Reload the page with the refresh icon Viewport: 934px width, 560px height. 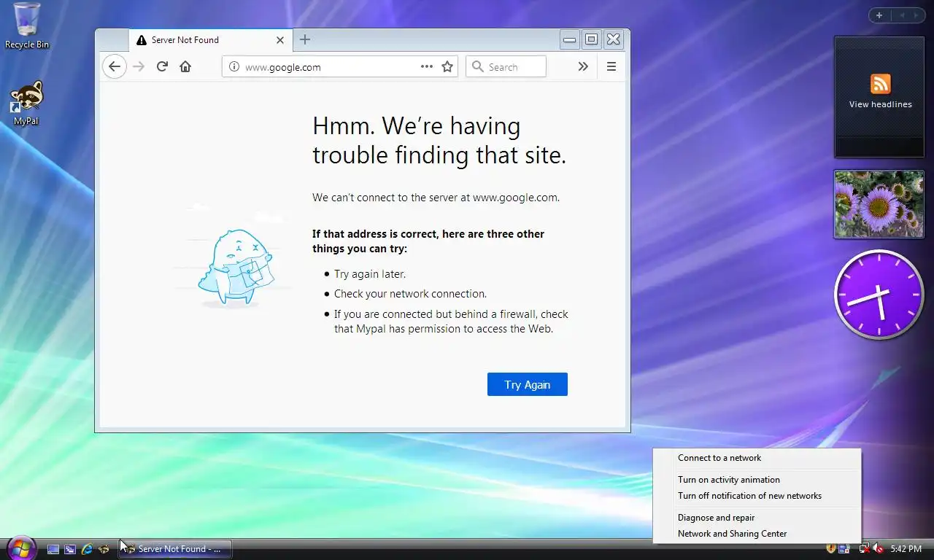pyautogui.click(x=162, y=66)
